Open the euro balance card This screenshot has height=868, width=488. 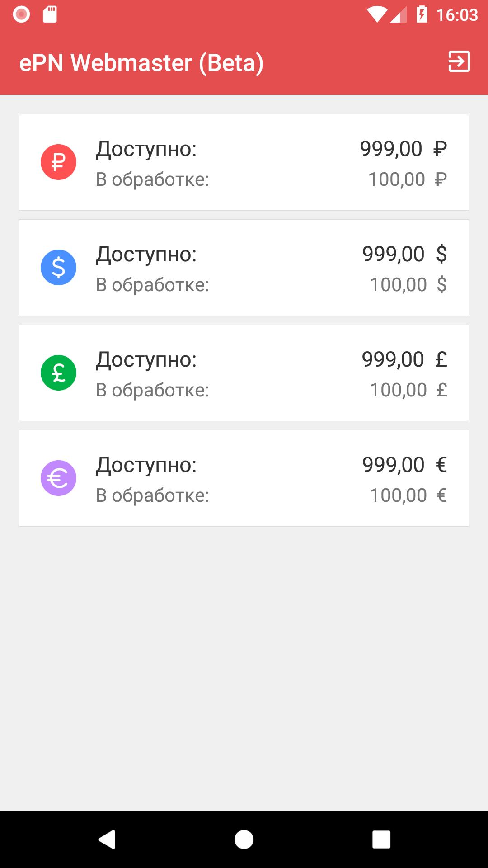pyautogui.click(x=244, y=478)
